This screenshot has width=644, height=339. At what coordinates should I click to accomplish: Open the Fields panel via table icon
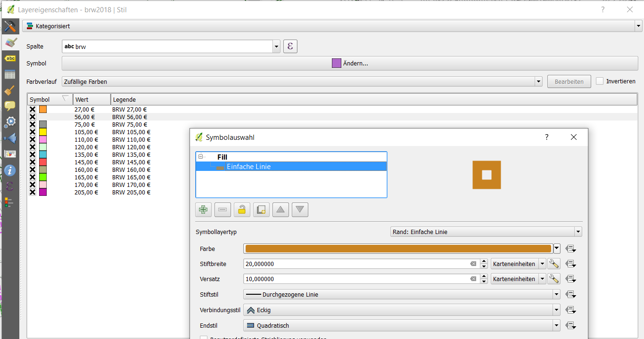click(x=10, y=74)
